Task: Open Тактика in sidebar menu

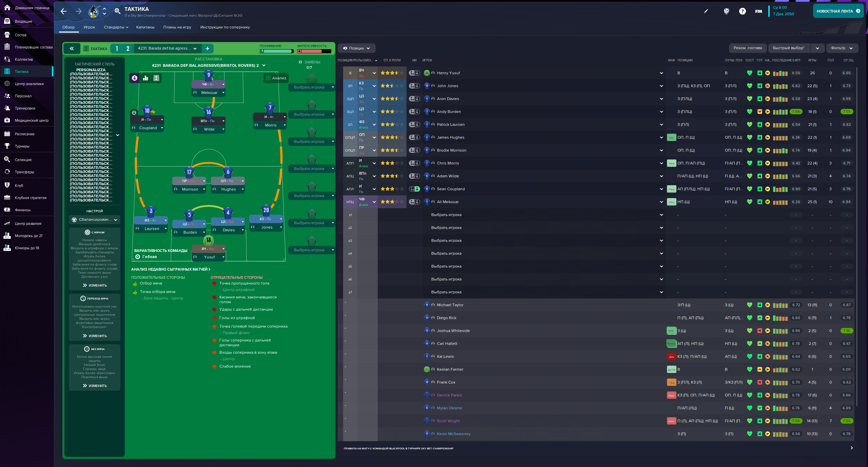Action: click(x=27, y=72)
